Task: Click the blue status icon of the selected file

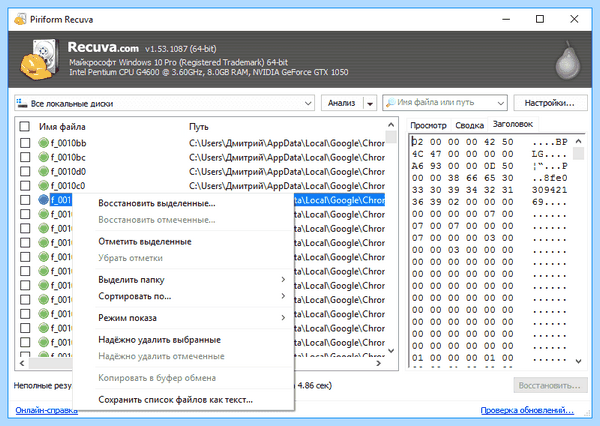Action: (44, 199)
